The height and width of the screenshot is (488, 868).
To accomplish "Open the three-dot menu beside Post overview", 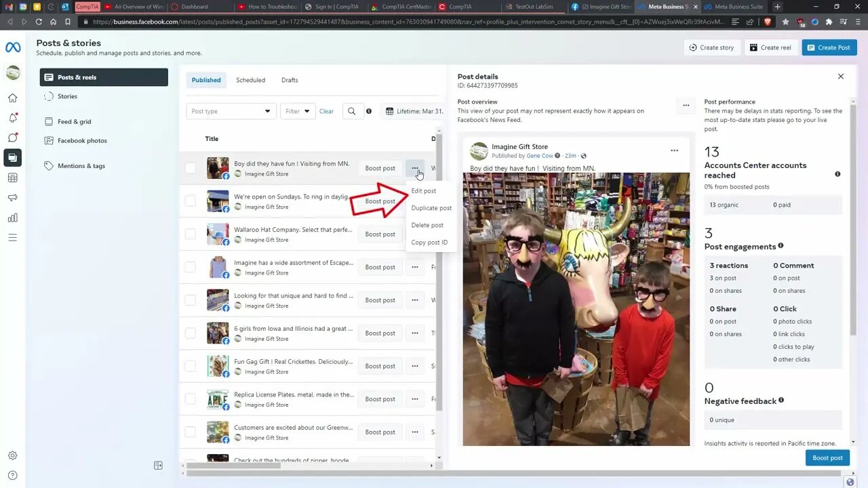I will 686,106.
